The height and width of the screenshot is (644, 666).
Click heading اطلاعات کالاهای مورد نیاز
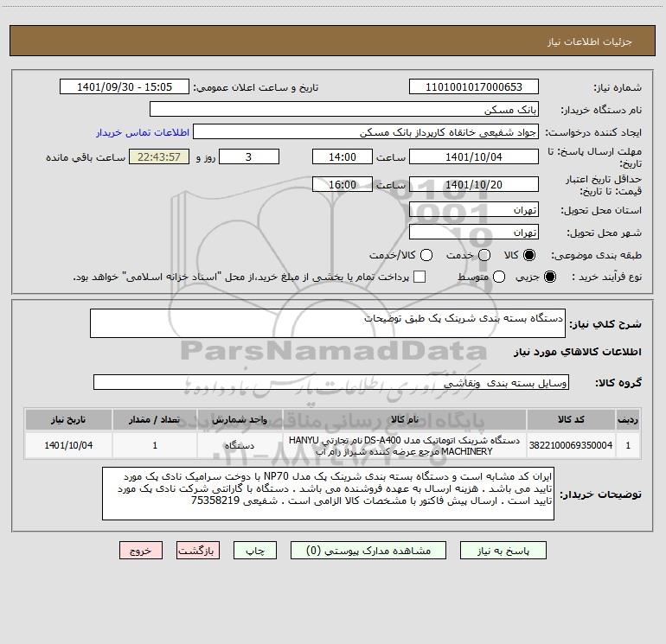[577, 352]
